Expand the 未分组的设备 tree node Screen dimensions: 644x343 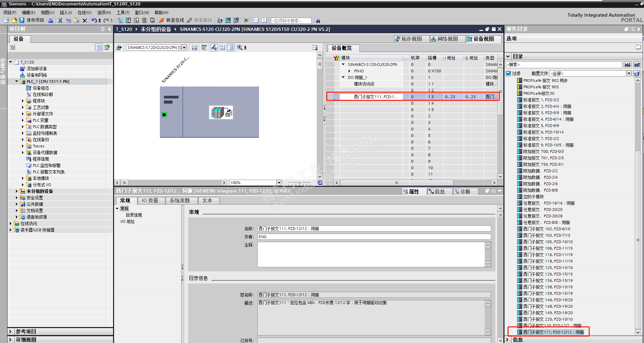coord(17,191)
